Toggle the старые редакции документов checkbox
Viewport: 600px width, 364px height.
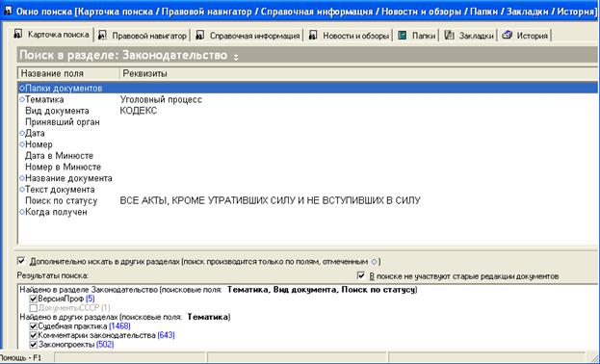pos(361,275)
